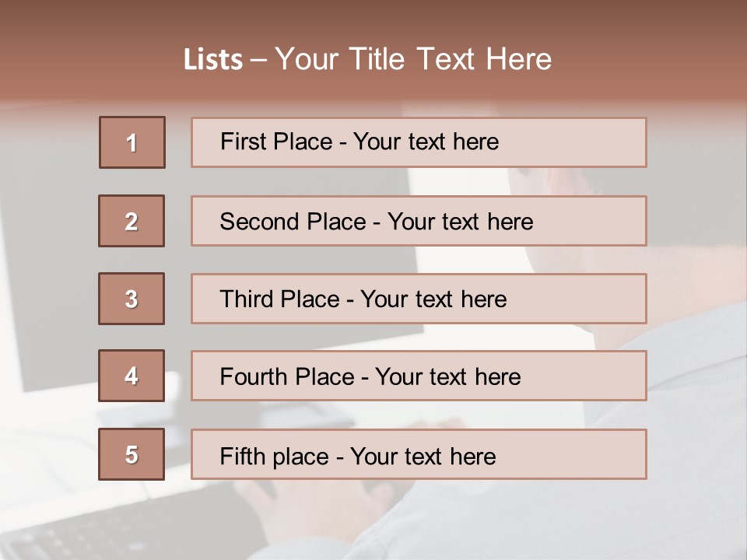The image size is (747, 560).
Task: Select the number 4 square
Action: coord(132,376)
